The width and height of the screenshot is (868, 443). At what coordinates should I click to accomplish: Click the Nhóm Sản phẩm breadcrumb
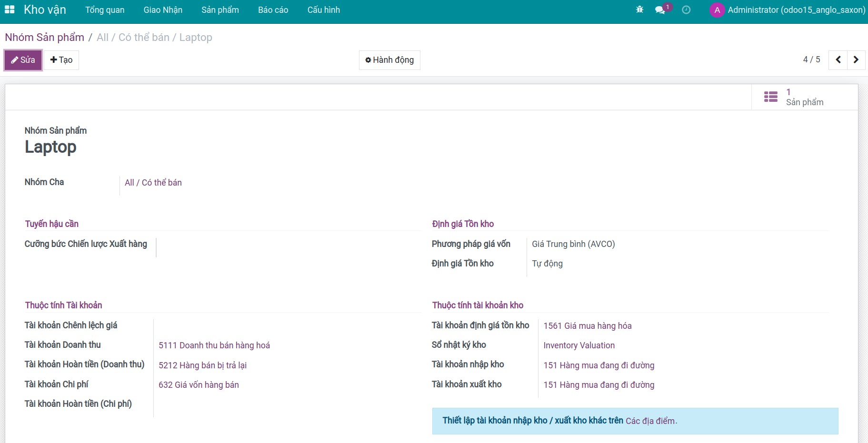[44, 38]
